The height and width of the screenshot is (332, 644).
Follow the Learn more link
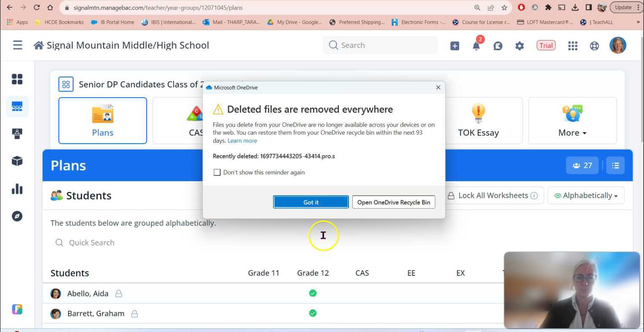click(x=242, y=141)
